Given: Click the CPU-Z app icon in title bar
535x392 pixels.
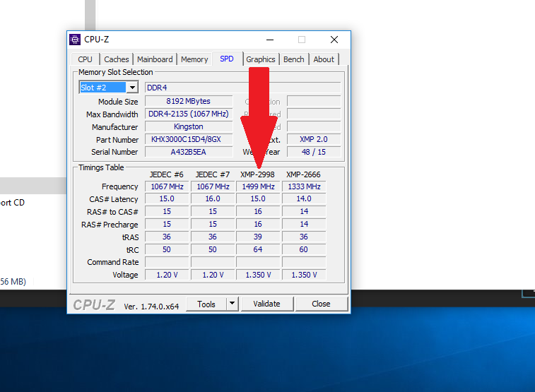Looking at the screenshot, I should pos(75,40).
